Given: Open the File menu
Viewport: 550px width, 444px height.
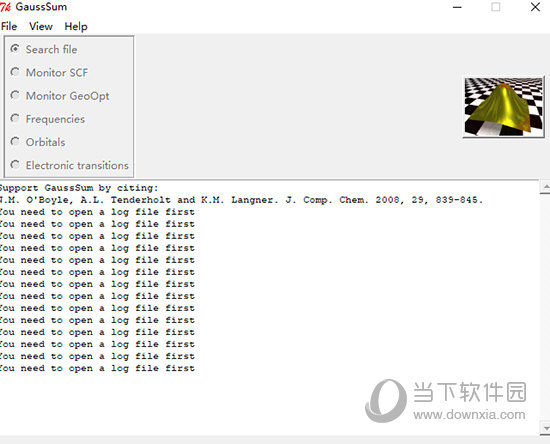Looking at the screenshot, I should (x=9, y=26).
